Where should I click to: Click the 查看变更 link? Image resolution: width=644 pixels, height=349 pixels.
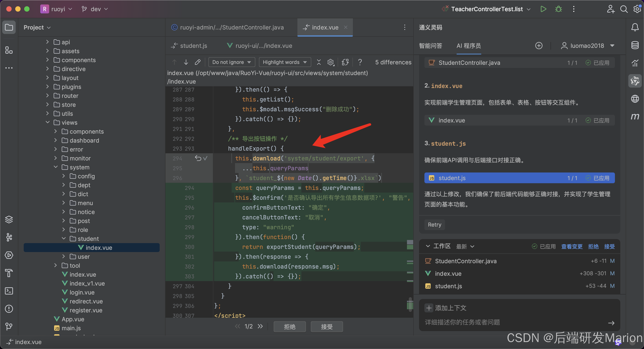(x=572, y=246)
